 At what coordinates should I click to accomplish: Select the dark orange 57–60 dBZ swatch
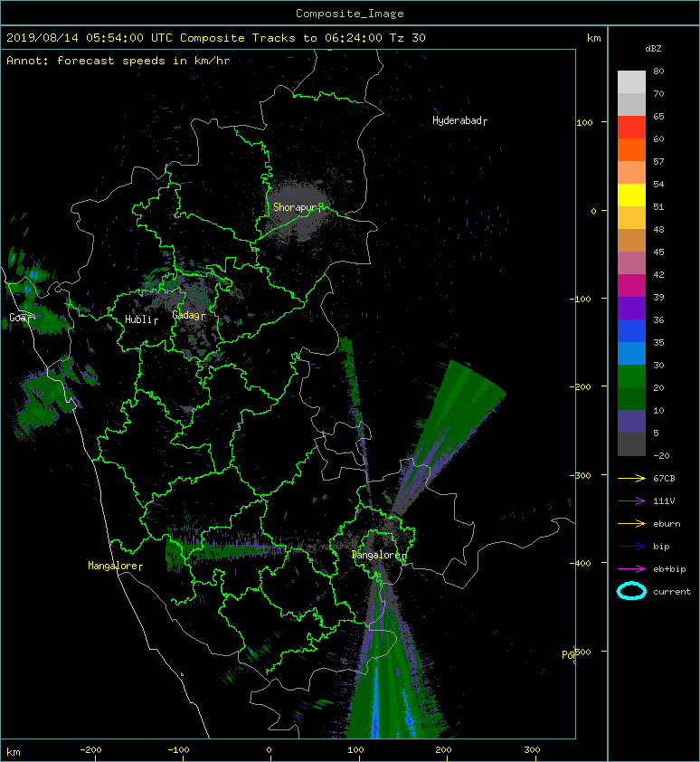(x=631, y=149)
